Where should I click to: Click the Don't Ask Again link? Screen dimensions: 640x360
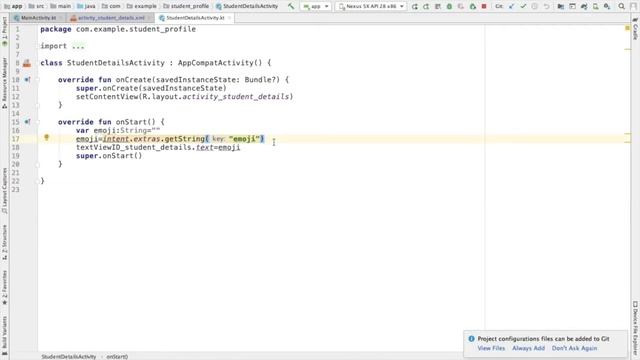574,348
